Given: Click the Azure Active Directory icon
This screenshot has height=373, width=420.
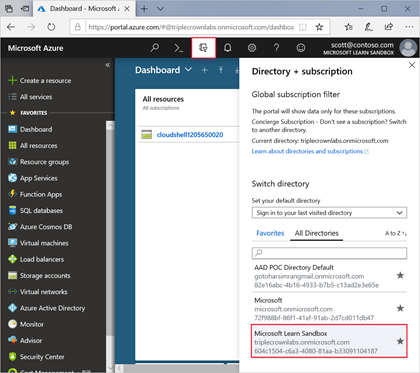Looking at the screenshot, I should [x=12, y=308].
